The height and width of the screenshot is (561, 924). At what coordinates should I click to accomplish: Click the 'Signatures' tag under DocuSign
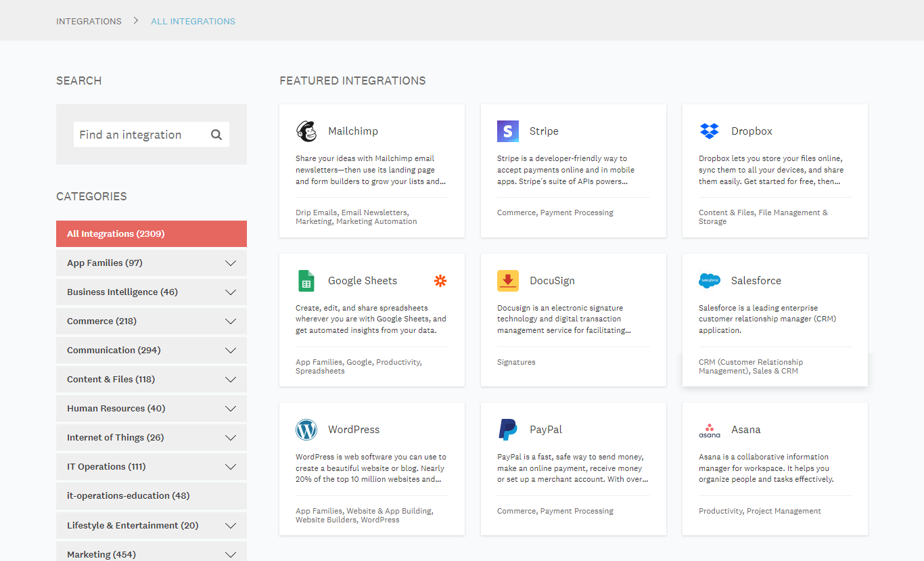tap(516, 362)
